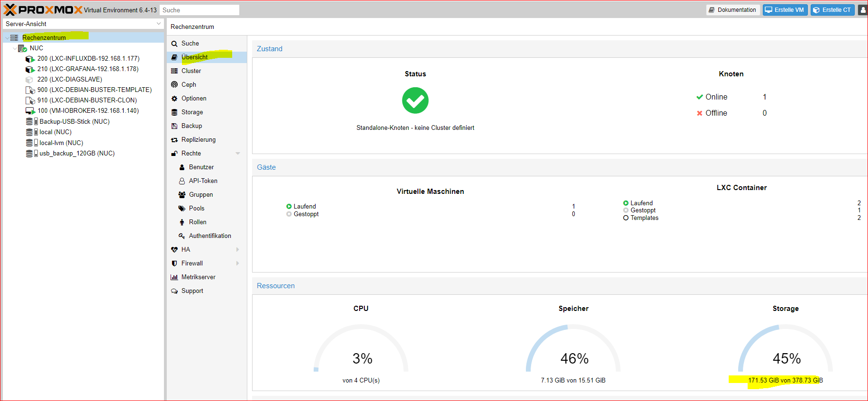Click the magnifier icon beside Suche
The width and height of the screenshot is (868, 401).
174,44
